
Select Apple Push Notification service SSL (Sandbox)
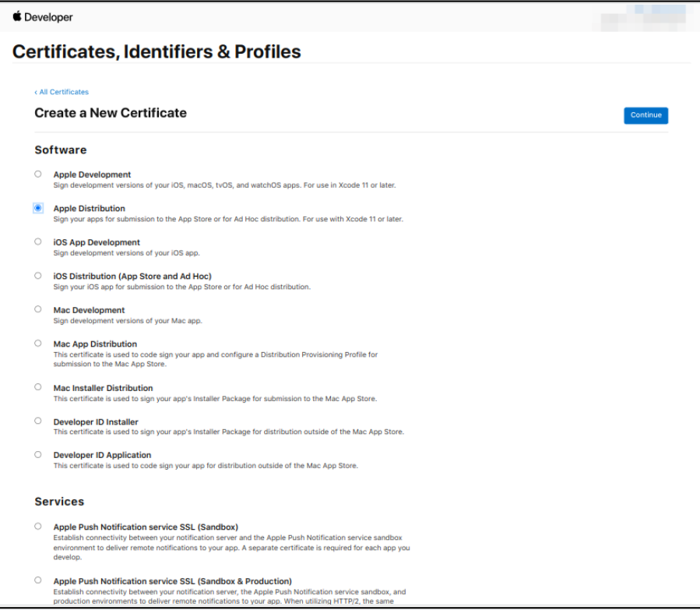click(x=38, y=527)
